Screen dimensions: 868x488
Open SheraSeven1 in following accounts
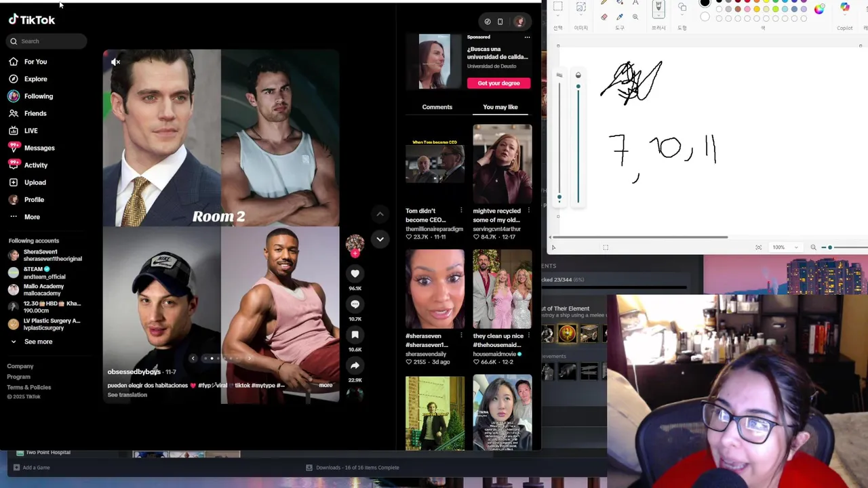click(45, 256)
